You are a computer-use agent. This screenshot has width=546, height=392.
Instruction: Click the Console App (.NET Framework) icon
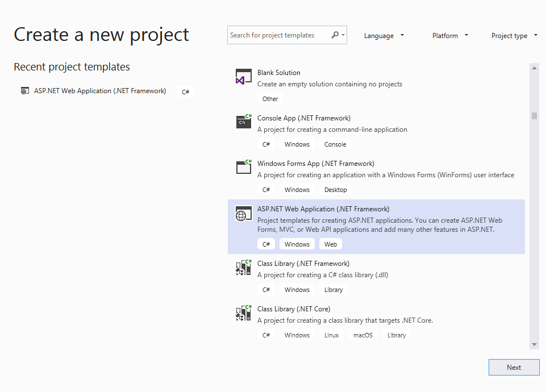click(x=243, y=122)
